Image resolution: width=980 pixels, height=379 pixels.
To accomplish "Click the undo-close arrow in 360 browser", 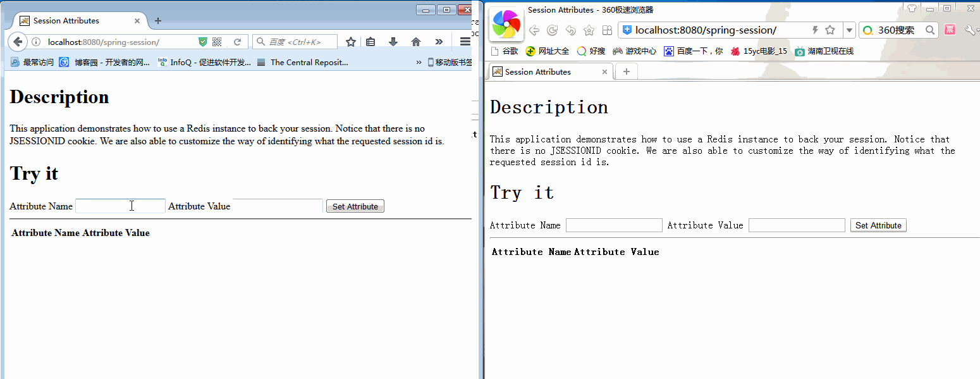I will (x=570, y=30).
